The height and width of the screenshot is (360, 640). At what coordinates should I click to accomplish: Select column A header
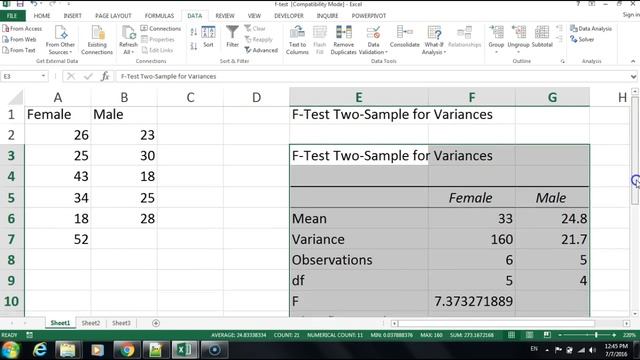coord(58,98)
